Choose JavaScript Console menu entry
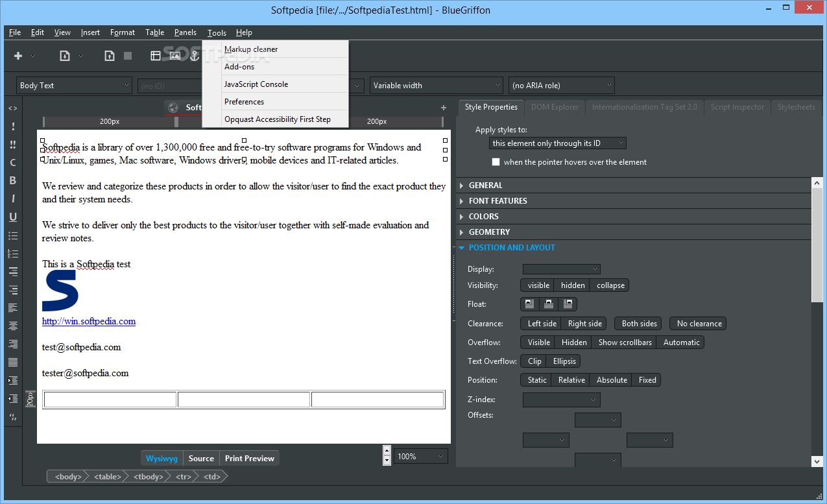Image resolution: width=827 pixels, height=504 pixels. coord(276,84)
